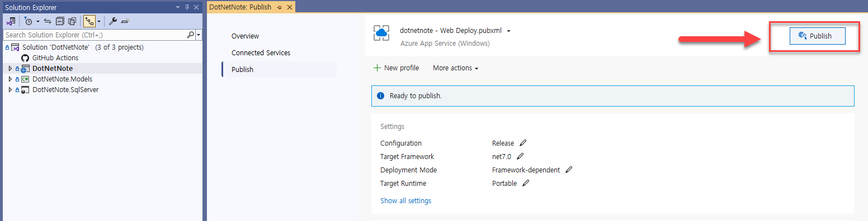Screen dimensions: 868x221
Task: Expand the DotNetNote.SqlServer project
Action: pos(10,90)
